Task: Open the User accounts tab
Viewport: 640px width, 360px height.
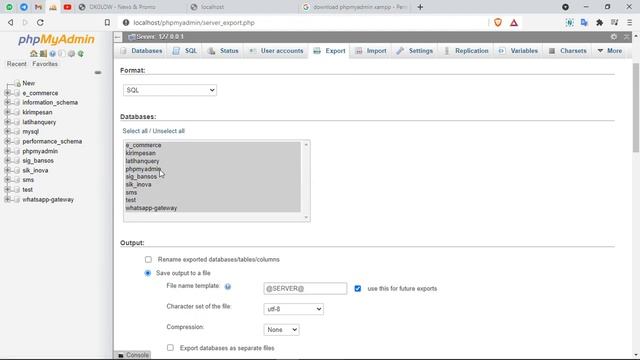Action: [276, 51]
